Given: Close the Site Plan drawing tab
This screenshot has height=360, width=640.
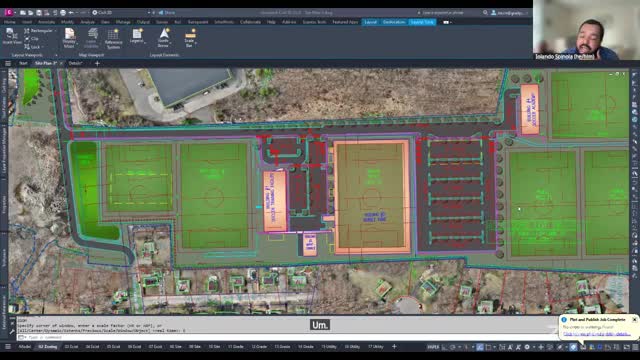Looking at the screenshot, I should coord(61,63).
